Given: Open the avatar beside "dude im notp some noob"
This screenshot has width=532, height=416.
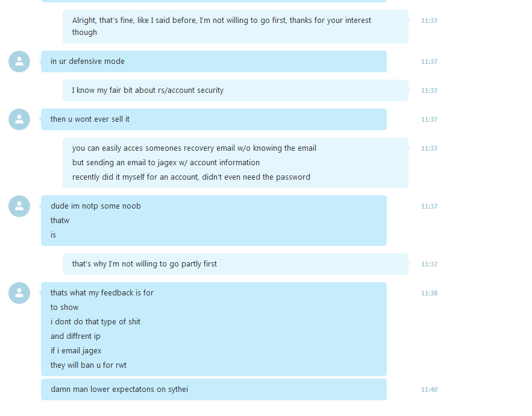Looking at the screenshot, I should point(19,206).
